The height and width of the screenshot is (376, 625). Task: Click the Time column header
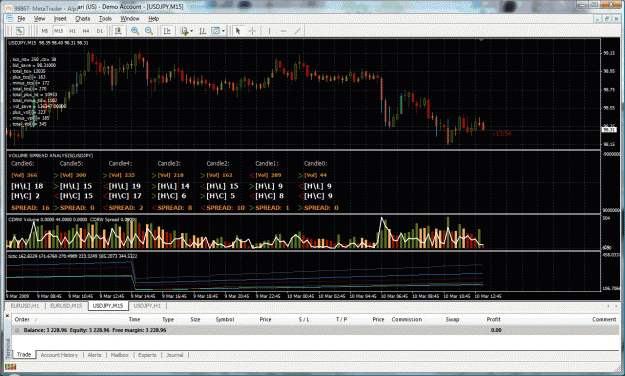(134, 319)
